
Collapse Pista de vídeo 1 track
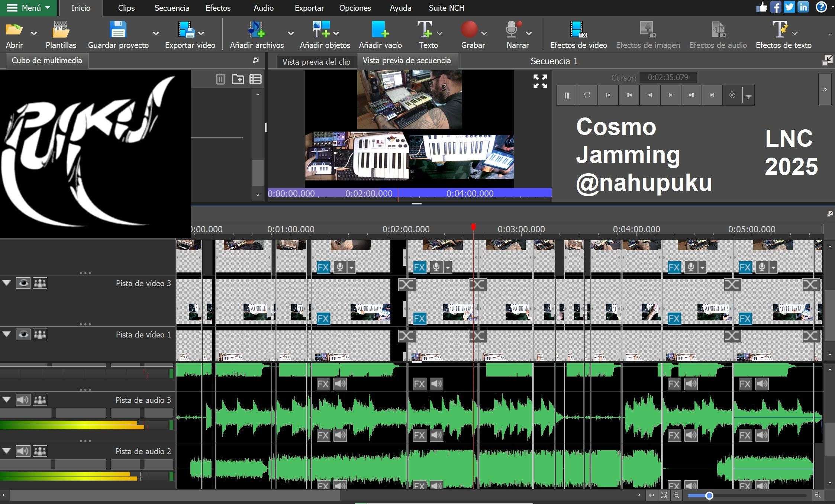[7, 334]
